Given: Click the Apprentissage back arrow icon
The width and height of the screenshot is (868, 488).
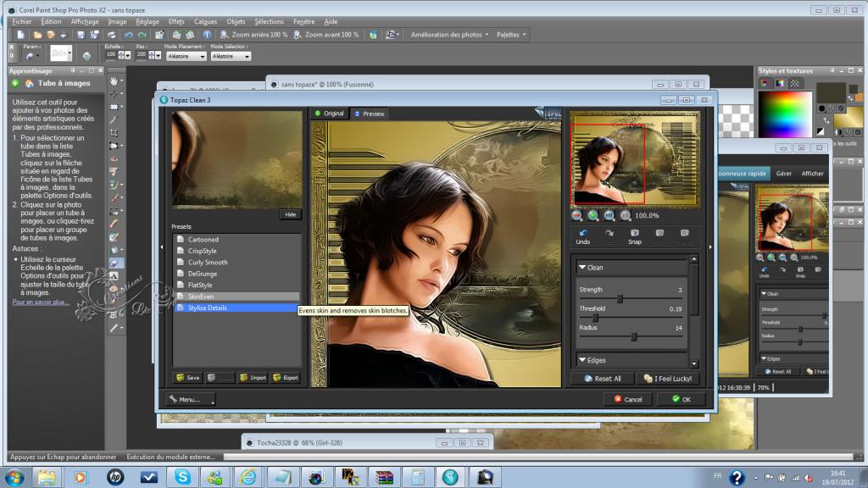Looking at the screenshot, I should (x=15, y=84).
